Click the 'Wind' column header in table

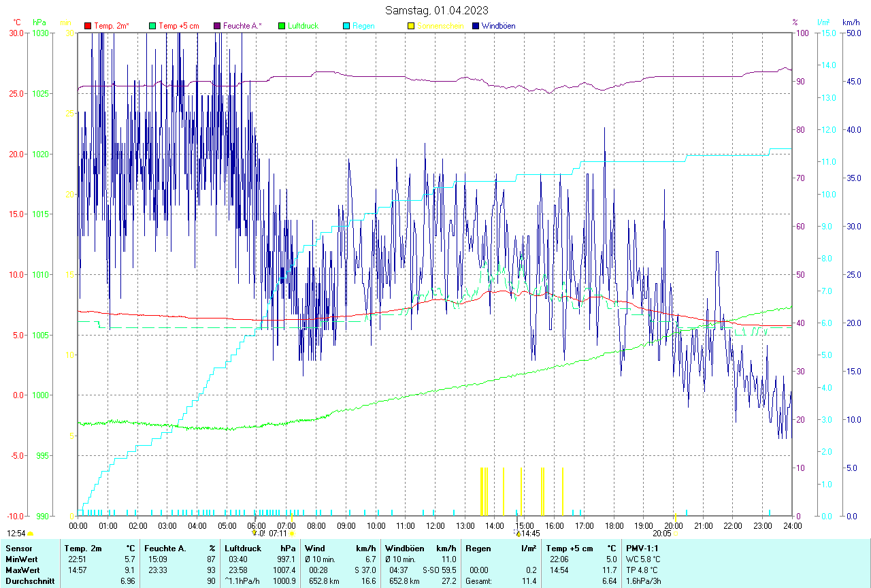[315, 548]
